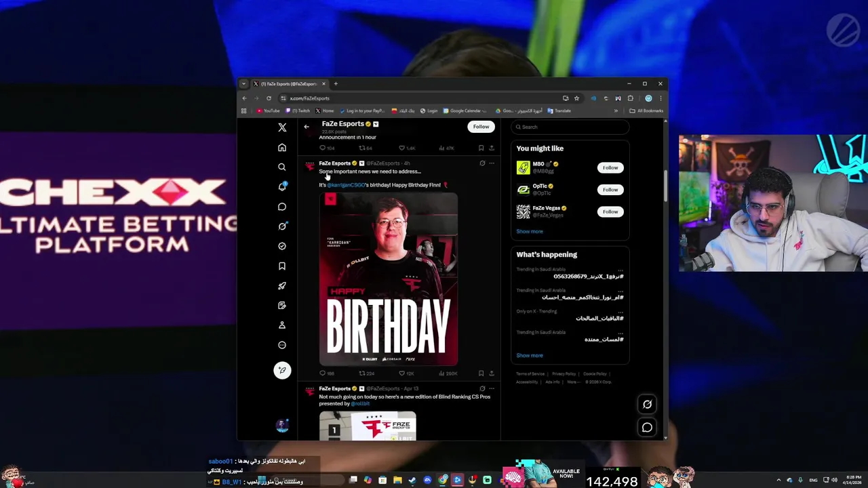The width and height of the screenshot is (868, 488).
Task: Open more options on the birthday post
Action: point(492,163)
